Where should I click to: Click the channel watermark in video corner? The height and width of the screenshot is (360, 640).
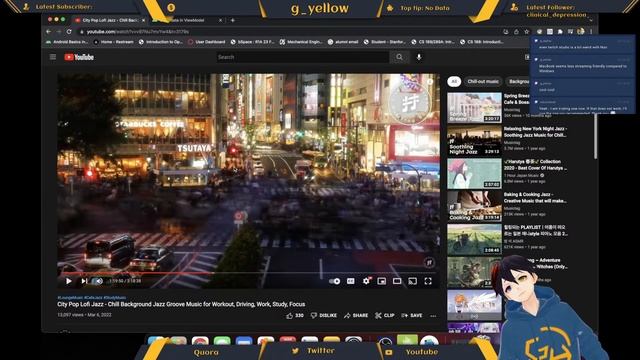click(x=429, y=262)
